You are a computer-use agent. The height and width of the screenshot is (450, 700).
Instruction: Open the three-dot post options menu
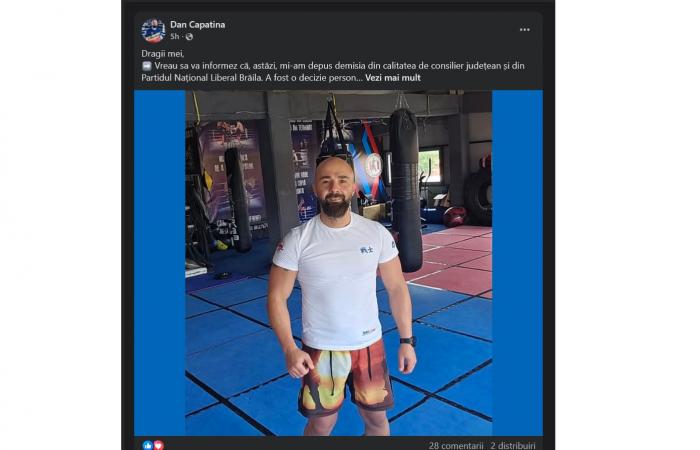524,29
